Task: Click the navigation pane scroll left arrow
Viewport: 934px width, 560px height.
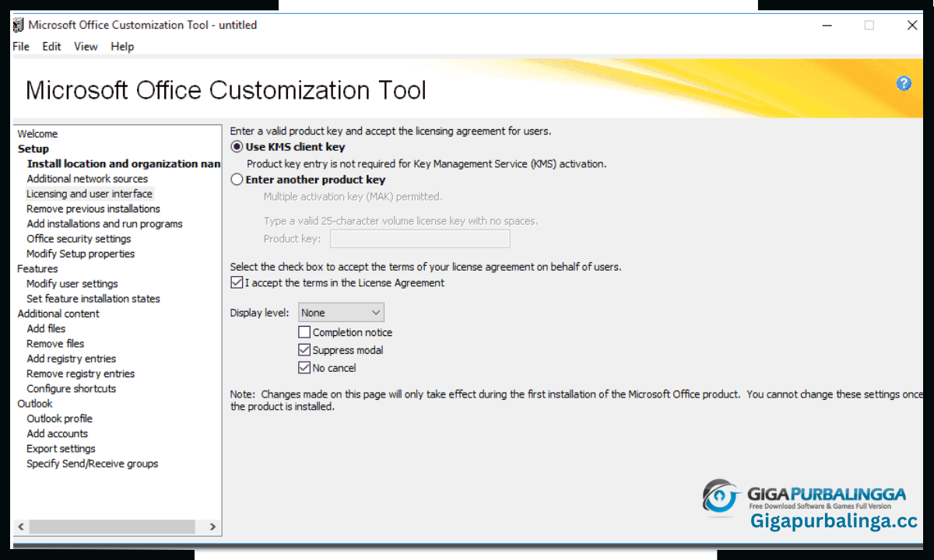Action: tap(21, 527)
